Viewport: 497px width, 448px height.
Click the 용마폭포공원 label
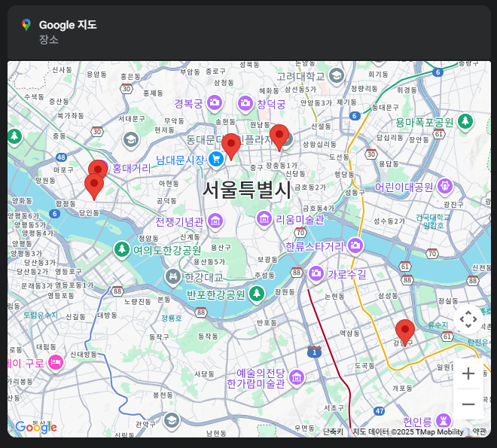point(425,123)
